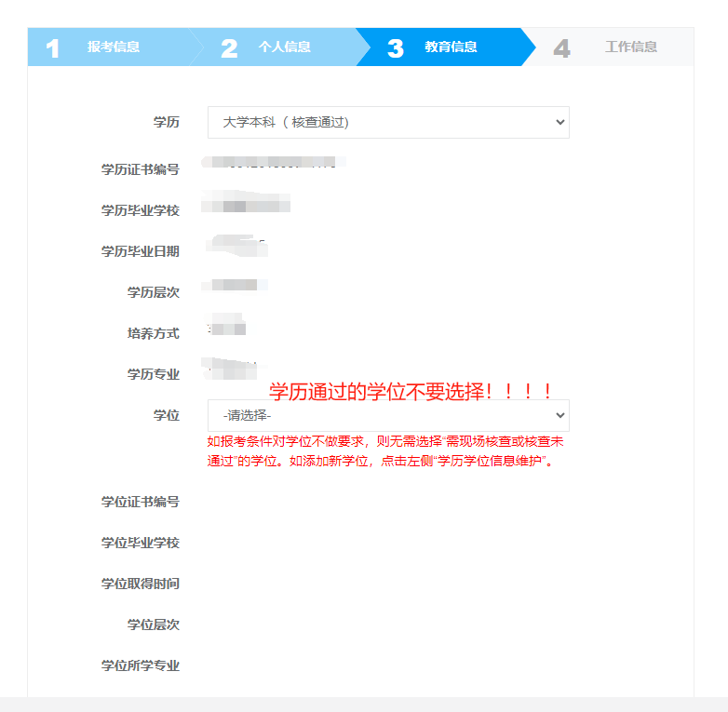Click the 学历专业 label
The image size is (728, 712).
click(154, 374)
